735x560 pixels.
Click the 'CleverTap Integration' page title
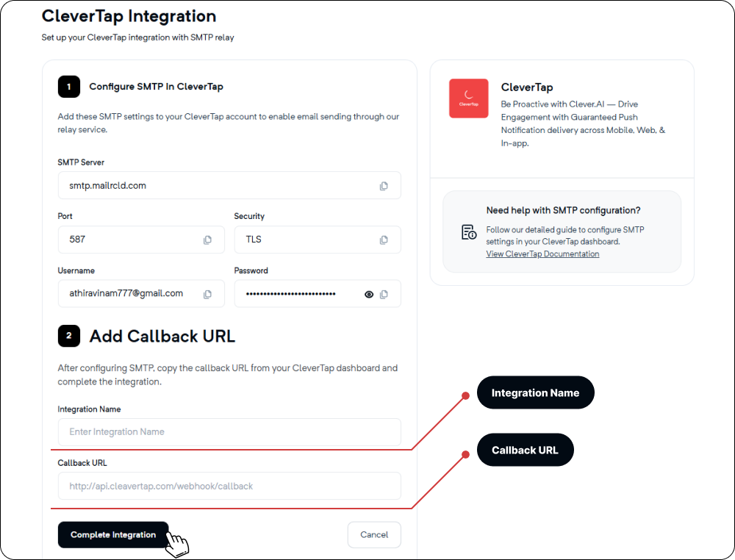[129, 16]
